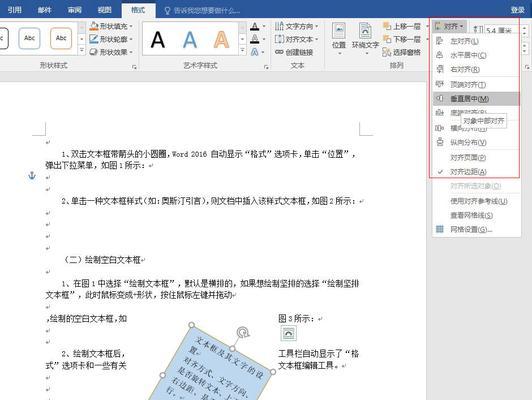Open the Selection Pane (选择窗格) icon
This screenshot has height=400, width=532.
point(387,52)
